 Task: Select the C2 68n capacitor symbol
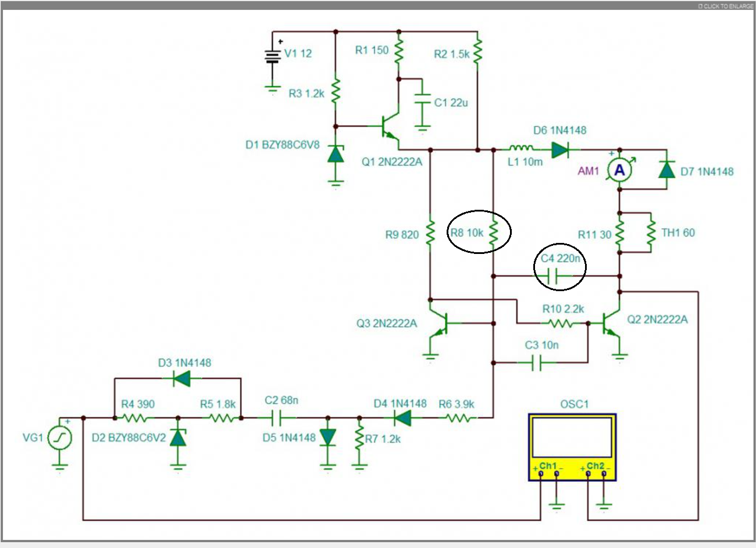(x=277, y=418)
